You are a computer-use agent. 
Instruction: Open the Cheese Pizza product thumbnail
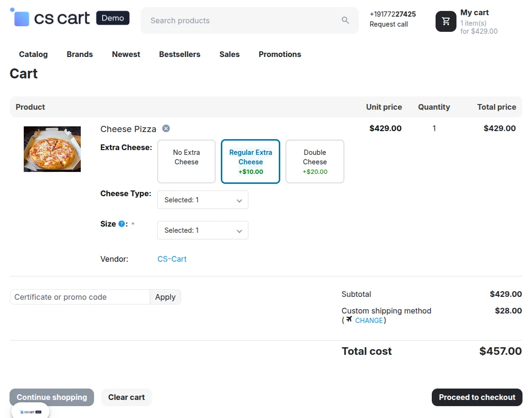(52, 149)
